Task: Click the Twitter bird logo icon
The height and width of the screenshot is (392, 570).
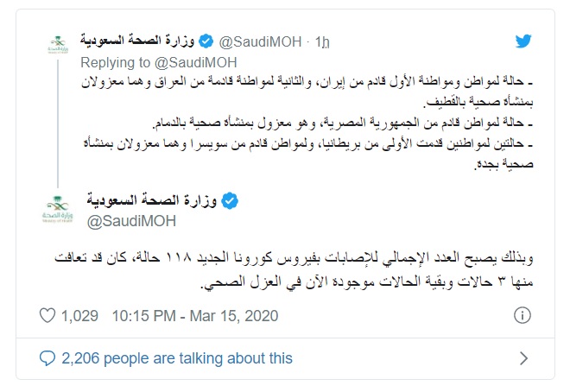Action: pos(523,41)
